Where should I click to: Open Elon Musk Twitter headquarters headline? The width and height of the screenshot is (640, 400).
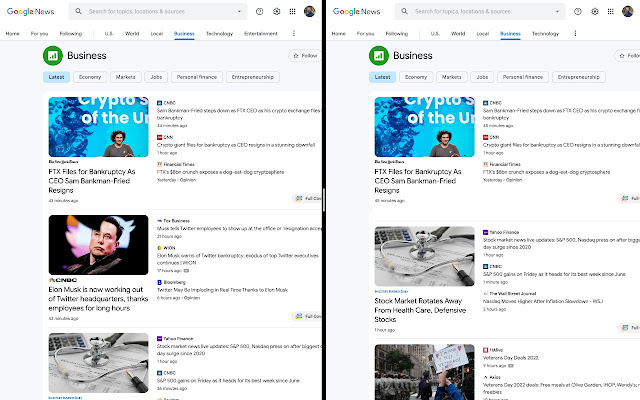(x=98, y=299)
